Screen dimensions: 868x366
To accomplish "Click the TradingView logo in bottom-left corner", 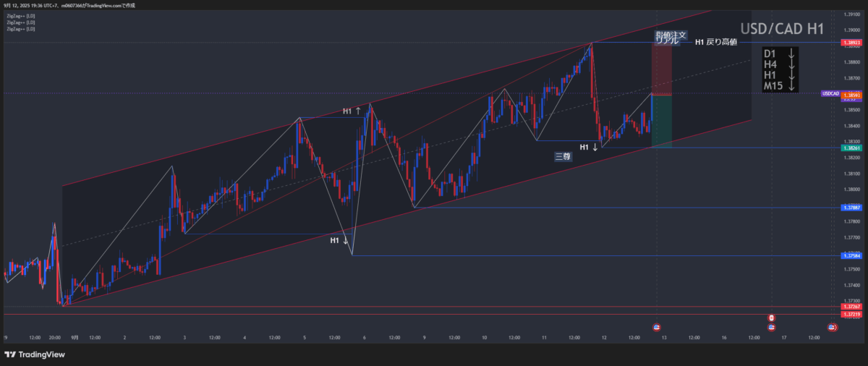I will click(34, 354).
